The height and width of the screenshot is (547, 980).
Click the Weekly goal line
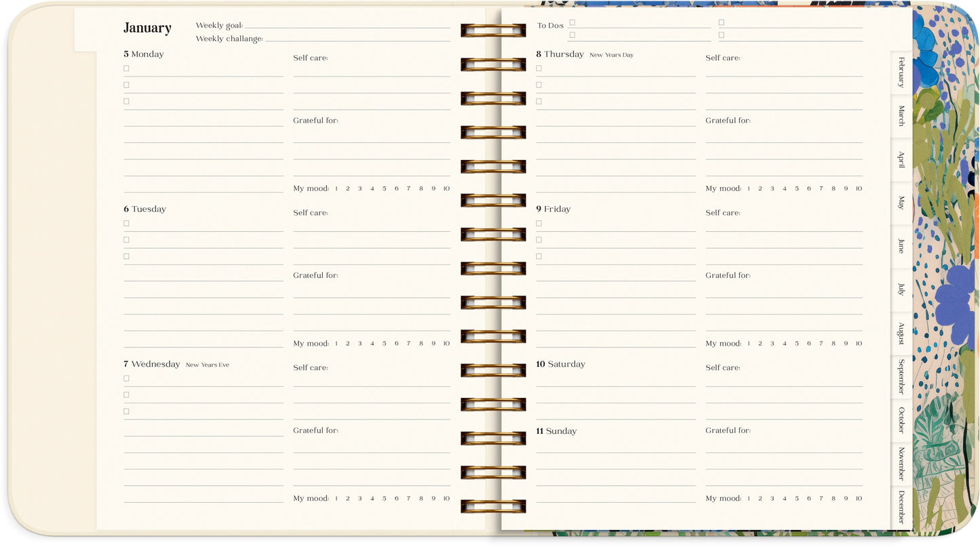coord(347,26)
